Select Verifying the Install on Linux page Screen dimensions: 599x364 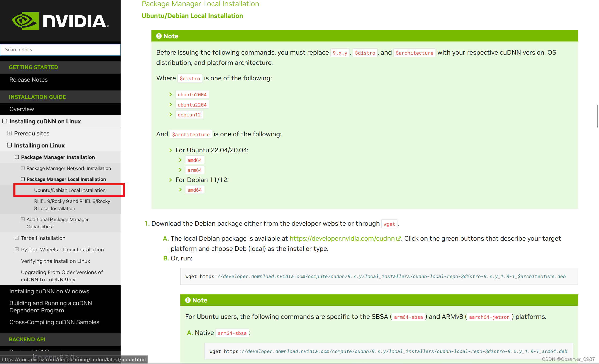coord(55,261)
